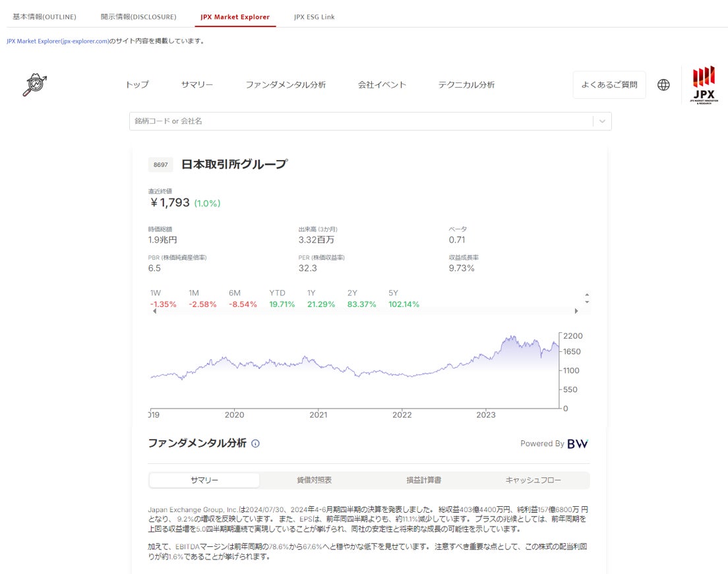The image size is (728, 574).
Task: Open the globe language selector
Action: [663, 85]
